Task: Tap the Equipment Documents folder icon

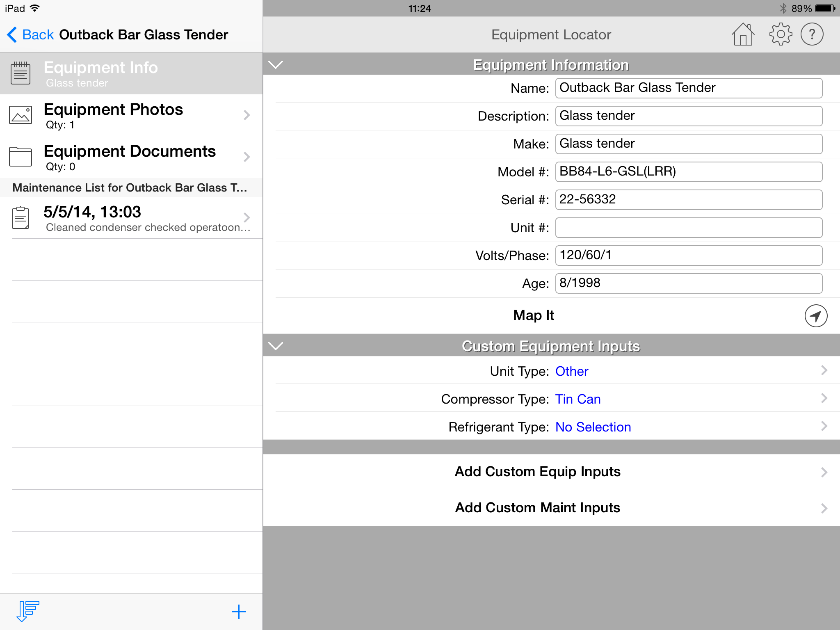Action: pyautogui.click(x=21, y=157)
